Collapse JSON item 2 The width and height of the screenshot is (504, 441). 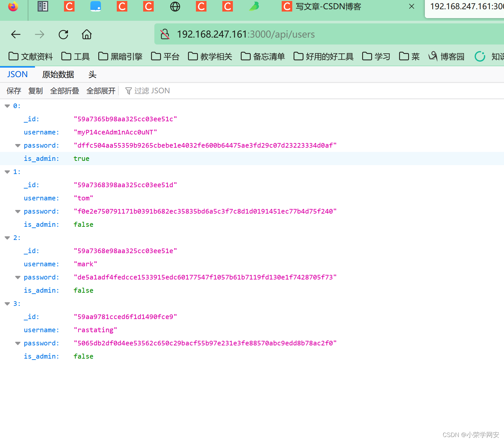click(7, 238)
